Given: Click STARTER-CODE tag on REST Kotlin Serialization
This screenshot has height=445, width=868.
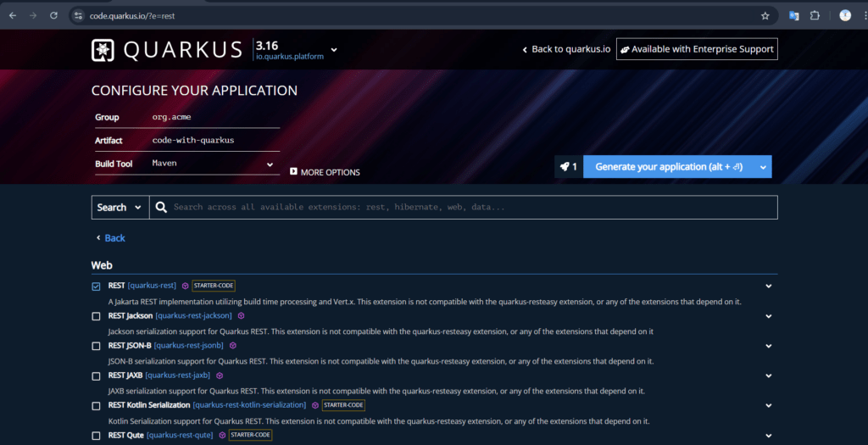Looking at the screenshot, I should coord(343,405).
